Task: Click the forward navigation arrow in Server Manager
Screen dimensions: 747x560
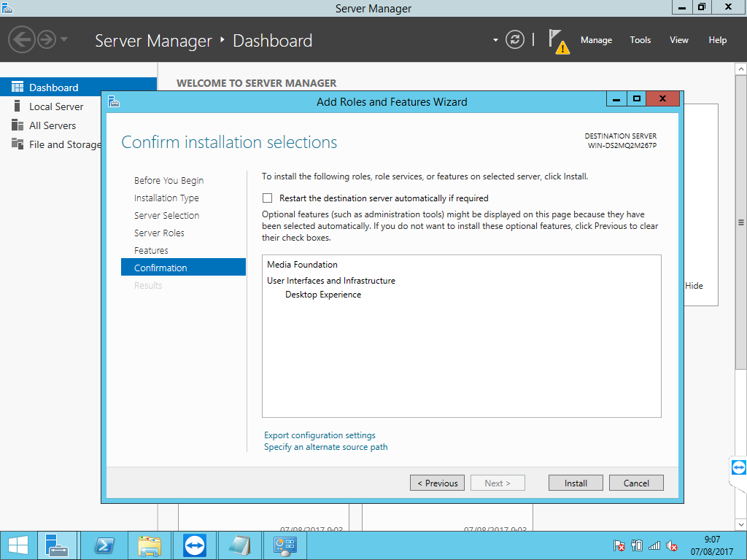Action: (x=47, y=39)
